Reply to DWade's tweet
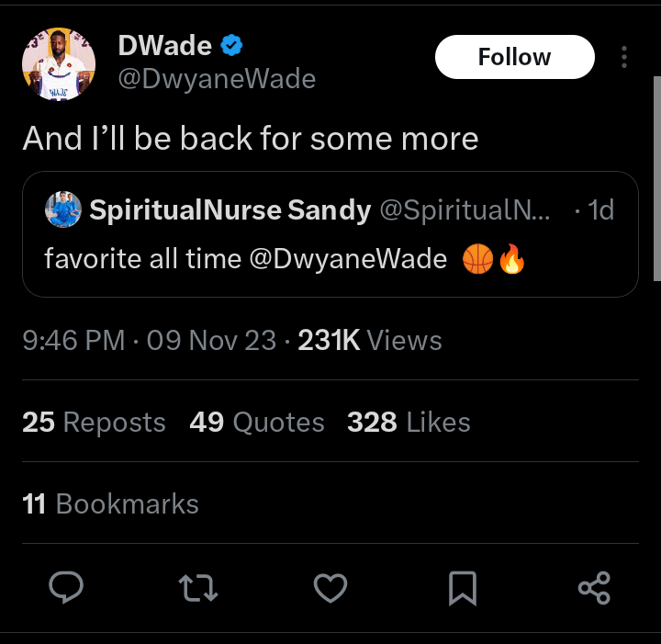The height and width of the screenshot is (644, 661). pyautogui.click(x=65, y=587)
